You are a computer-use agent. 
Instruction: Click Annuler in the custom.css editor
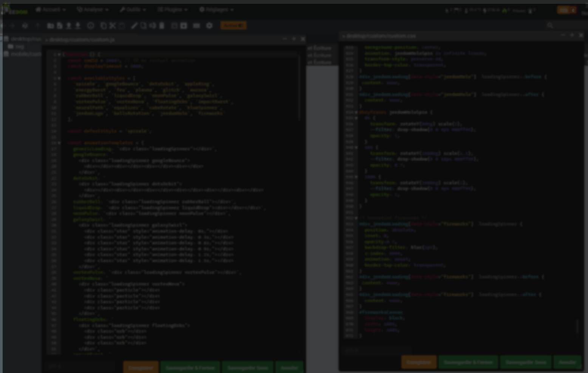(567, 362)
